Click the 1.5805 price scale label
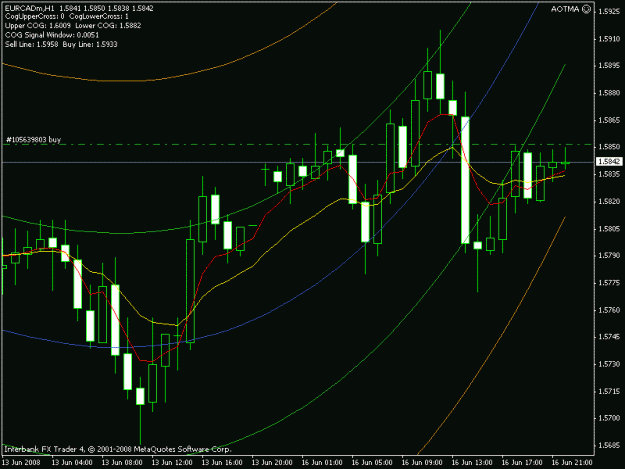This screenshot has width=625, height=469. (609, 229)
